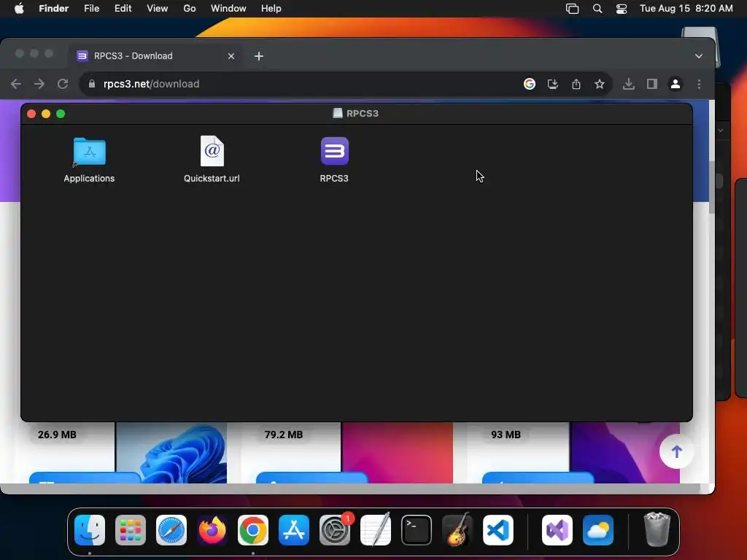Open the File menu
Image resolution: width=747 pixels, height=560 pixels.
tap(91, 9)
